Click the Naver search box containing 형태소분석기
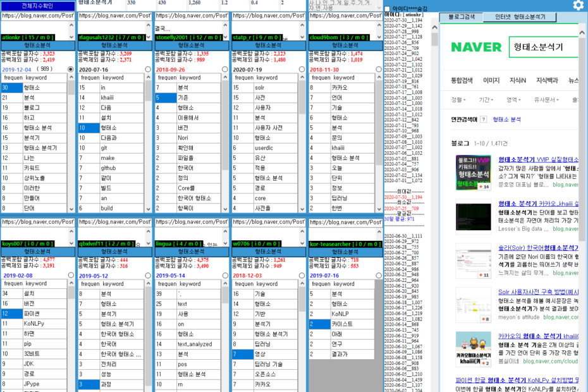Viewport: 588px width, 392px height. 543,47
